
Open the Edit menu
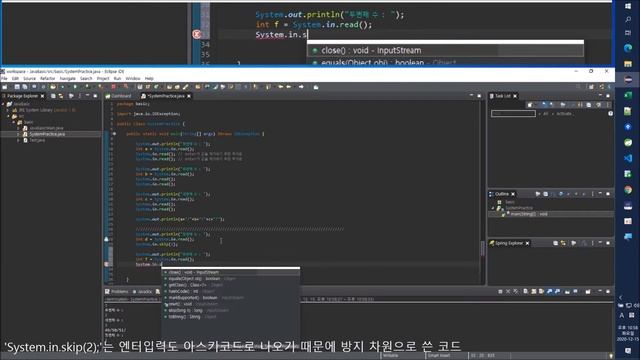[x=15, y=78]
